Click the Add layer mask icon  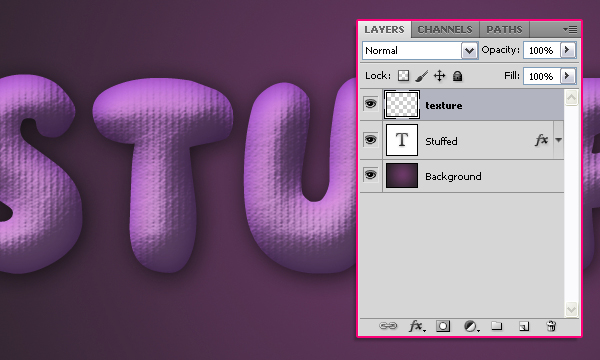(443, 326)
